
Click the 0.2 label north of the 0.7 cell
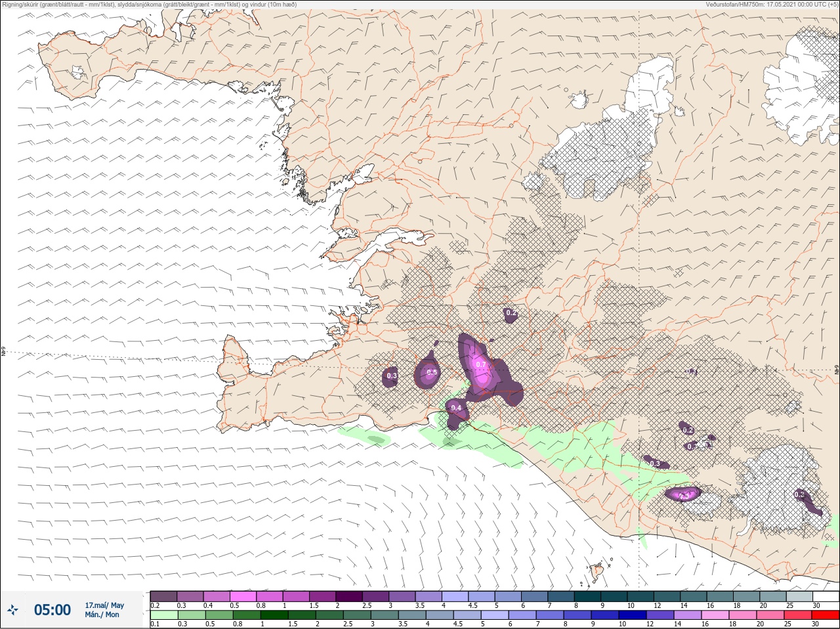click(x=511, y=314)
